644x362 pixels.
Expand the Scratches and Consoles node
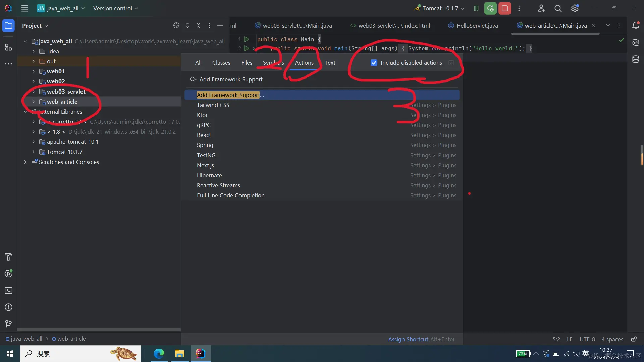(25, 162)
